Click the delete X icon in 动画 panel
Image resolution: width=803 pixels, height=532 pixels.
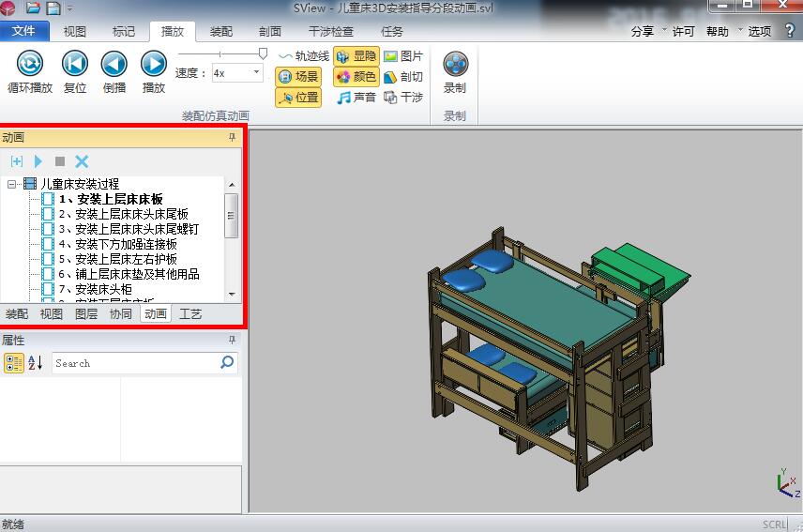[82, 161]
